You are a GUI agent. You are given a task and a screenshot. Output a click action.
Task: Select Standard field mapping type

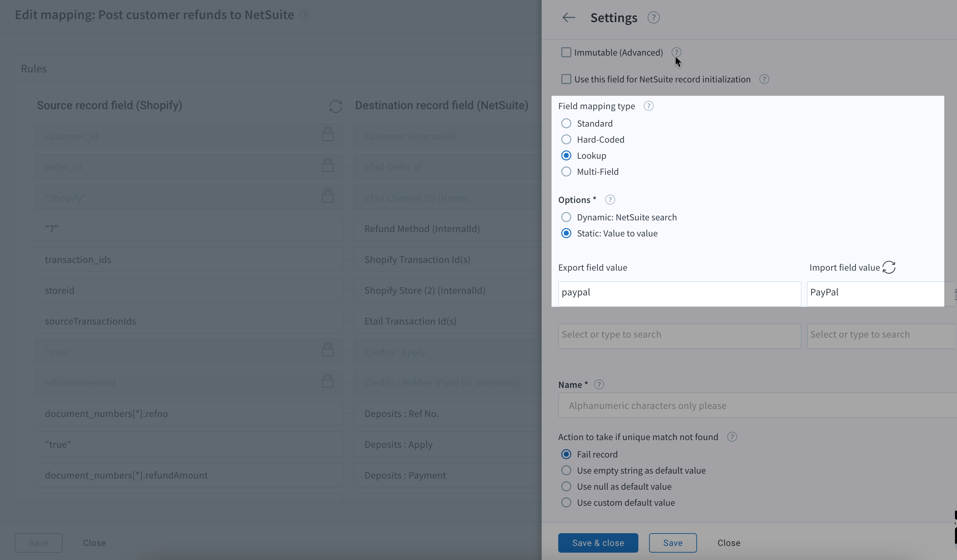click(566, 123)
